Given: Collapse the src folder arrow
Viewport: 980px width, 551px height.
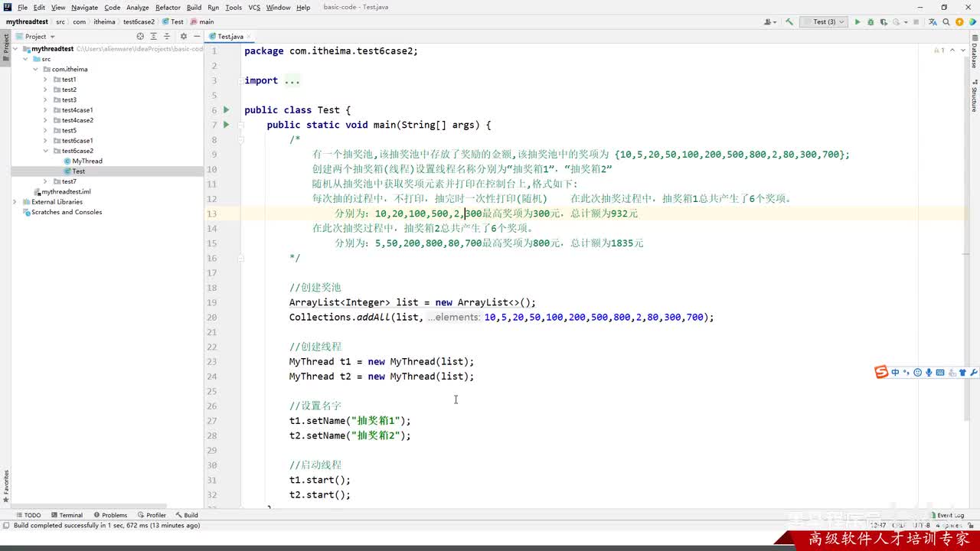Looking at the screenshot, I should [25, 59].
